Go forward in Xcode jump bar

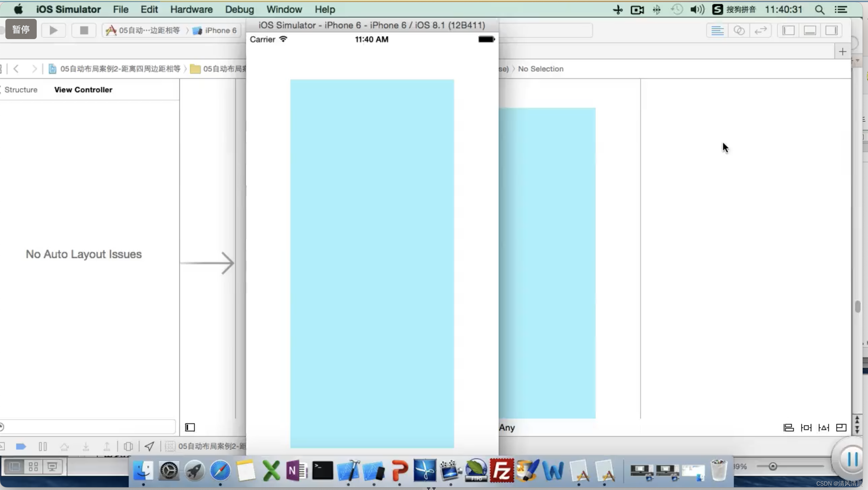(x=34, y=69)
